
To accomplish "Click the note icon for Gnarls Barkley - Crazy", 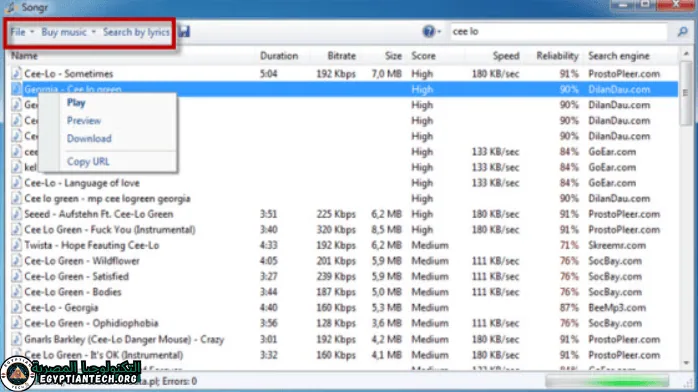I will 16,339.
